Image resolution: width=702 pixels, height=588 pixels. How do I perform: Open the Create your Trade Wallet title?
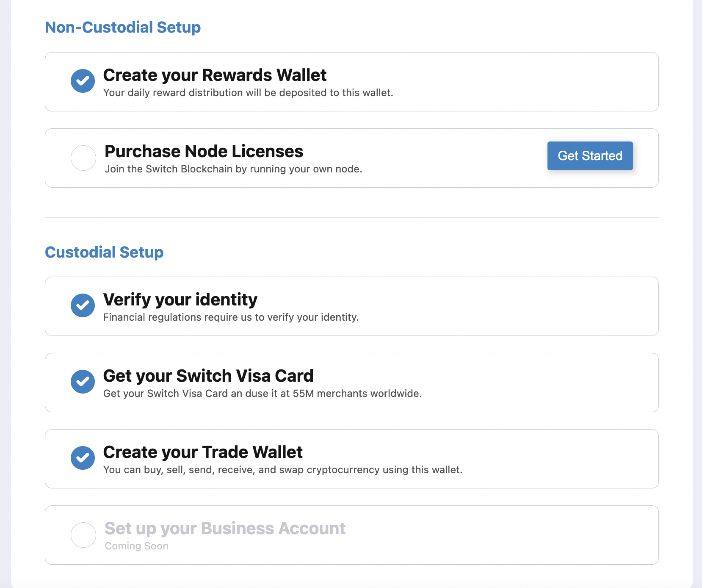click(x=203, y=452)
